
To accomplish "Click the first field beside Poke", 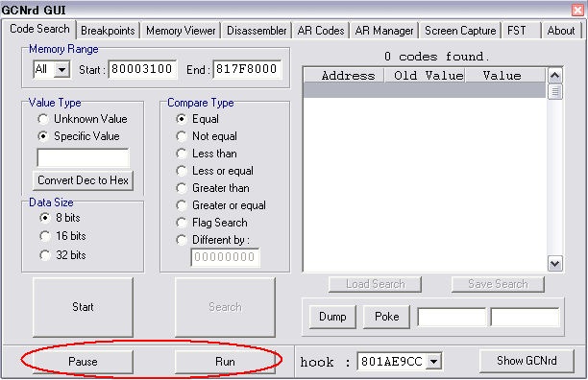I will click(452, 317).
